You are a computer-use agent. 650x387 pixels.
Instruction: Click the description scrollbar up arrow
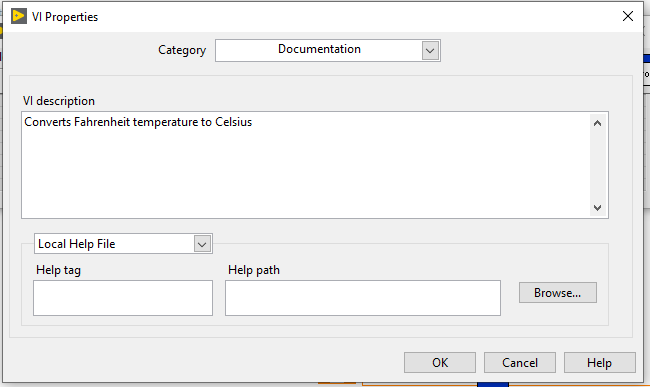coord(597,123)
